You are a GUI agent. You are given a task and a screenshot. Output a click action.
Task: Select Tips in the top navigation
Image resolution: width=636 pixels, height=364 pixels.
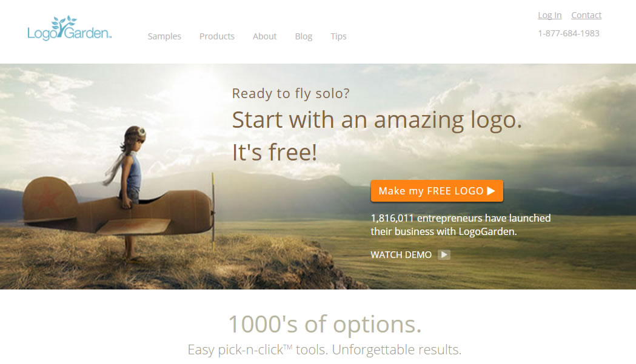point(338,36)
